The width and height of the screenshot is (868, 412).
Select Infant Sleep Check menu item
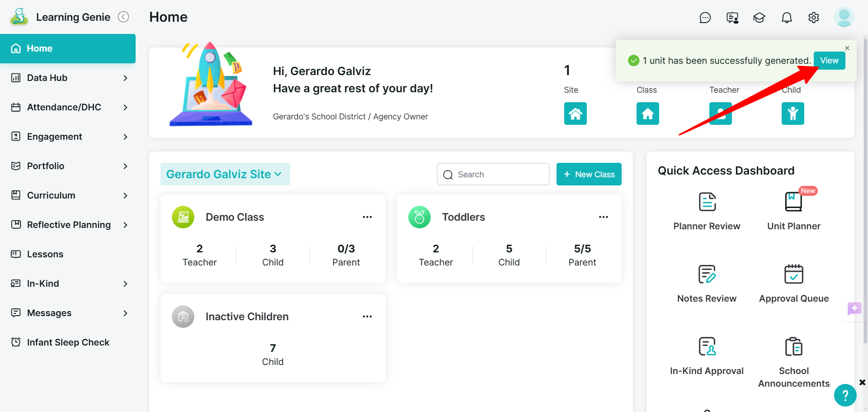pyautogui.click(x=68, y=342)
